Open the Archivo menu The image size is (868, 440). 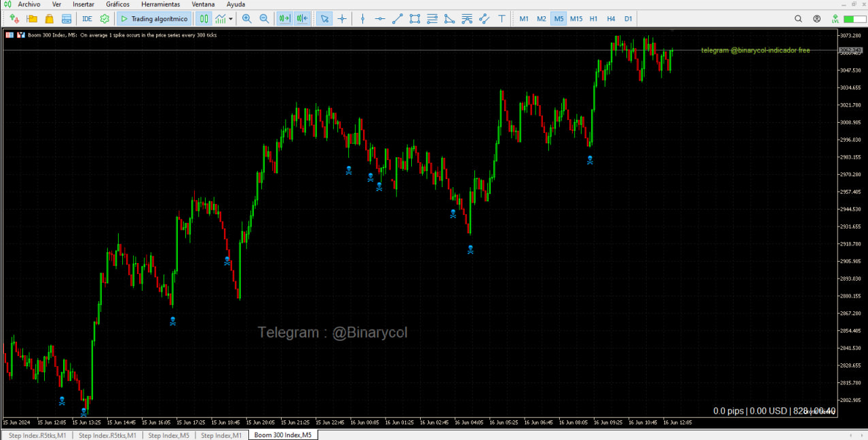(29, 4)
